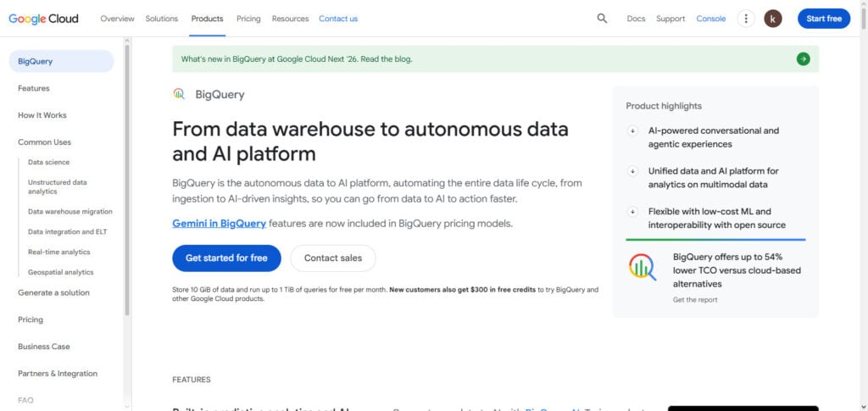The width and height of the screenshot is (868, 411).
Task: Click the Google Cloud logo
Action: pos(43,19)
